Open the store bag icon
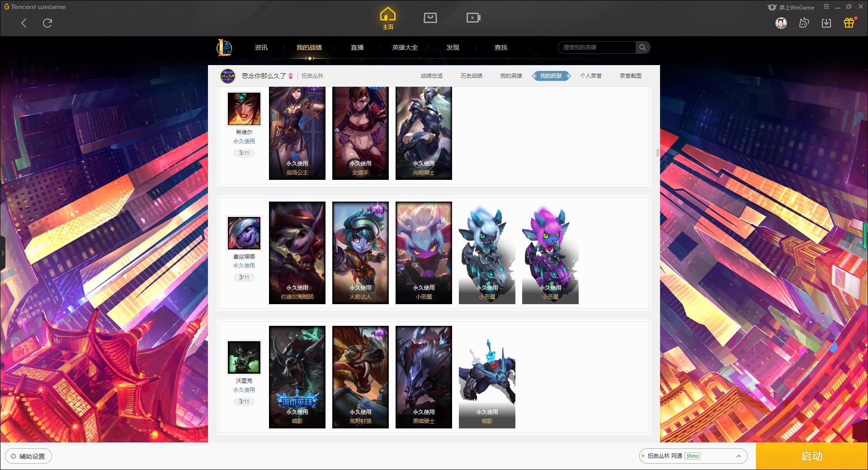868x470 pixels. tap(430, 18)
